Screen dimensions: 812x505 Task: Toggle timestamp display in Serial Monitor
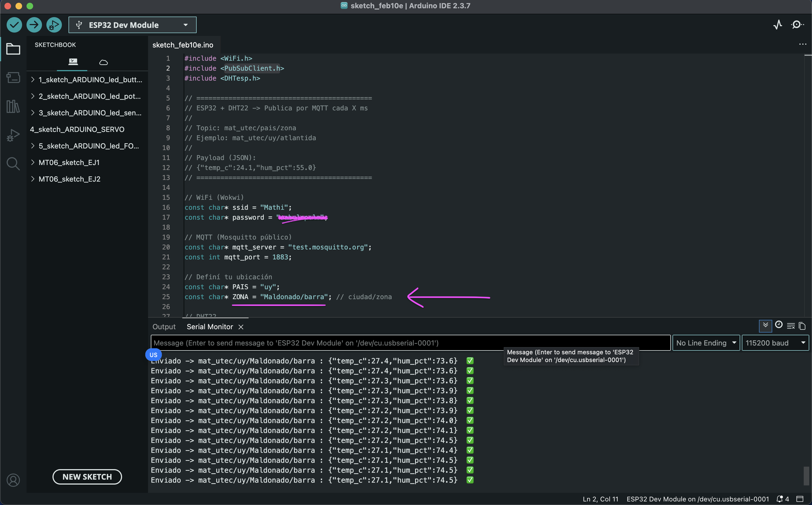coord(779,325)
